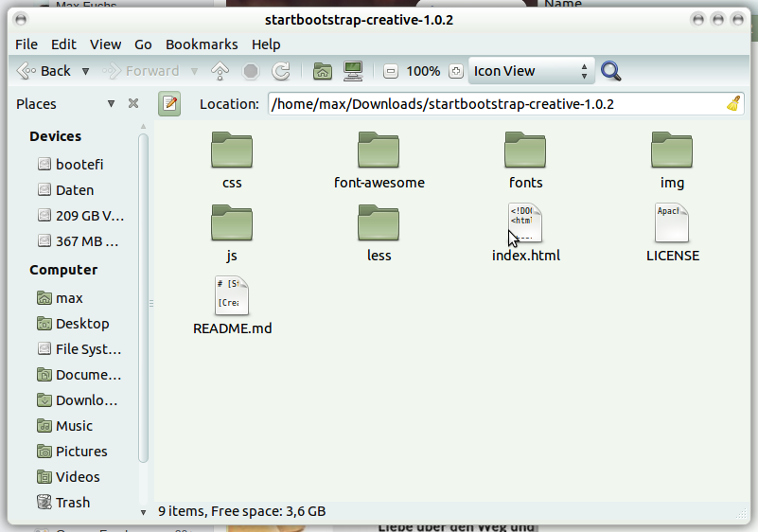Image resolution: width=758 pixels, height=532 pixels.
Task: Click the search magnifier icon
Action: (611, 71)
